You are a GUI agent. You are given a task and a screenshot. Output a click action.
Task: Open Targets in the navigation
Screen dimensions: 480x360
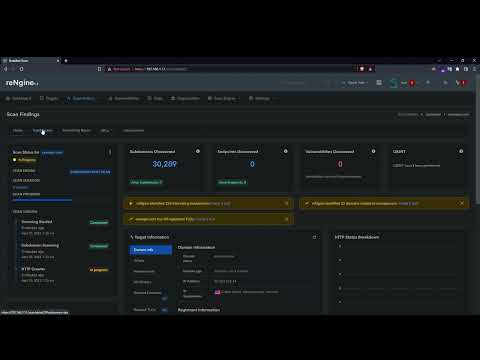(49, 98)
